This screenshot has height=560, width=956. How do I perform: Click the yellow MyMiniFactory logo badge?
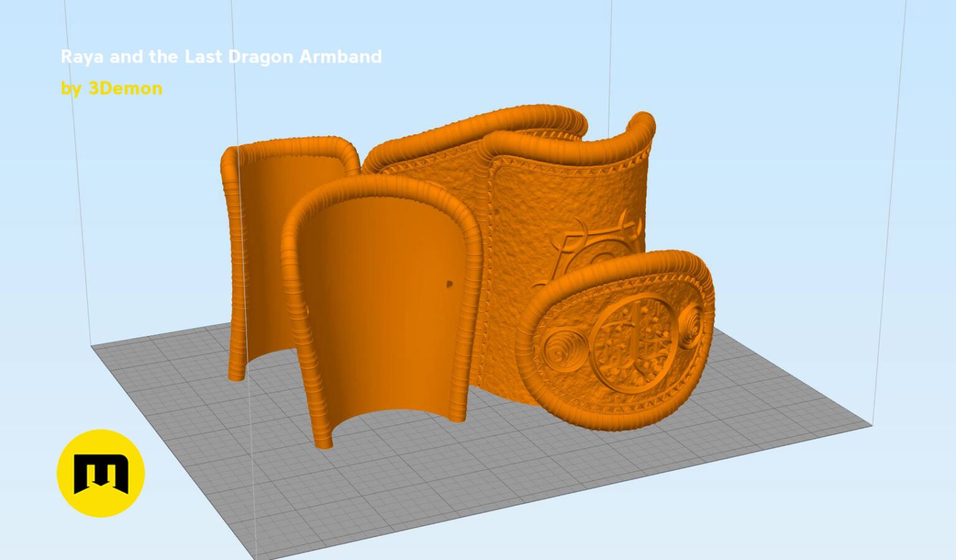pyautogui.click(x=101, y=473)
